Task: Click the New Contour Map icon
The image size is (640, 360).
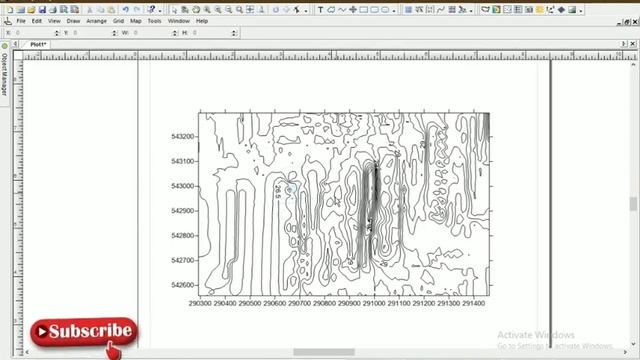Action: [496, 9]
